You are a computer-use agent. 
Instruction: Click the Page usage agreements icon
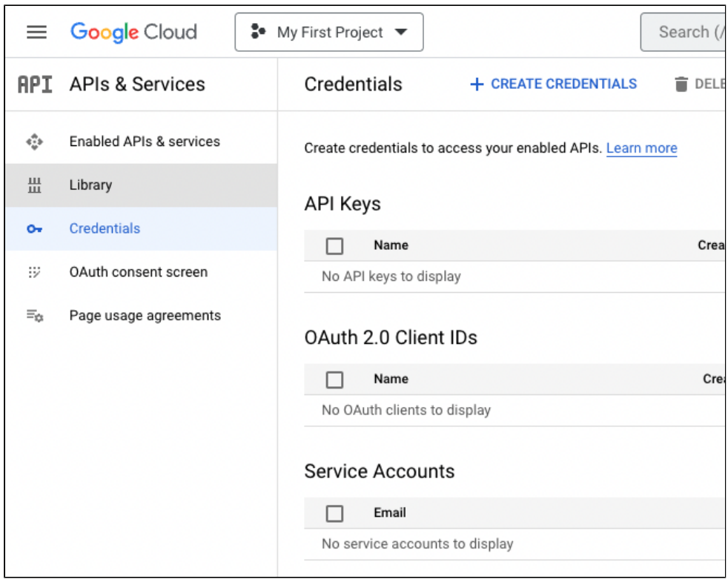coord(35,316)
